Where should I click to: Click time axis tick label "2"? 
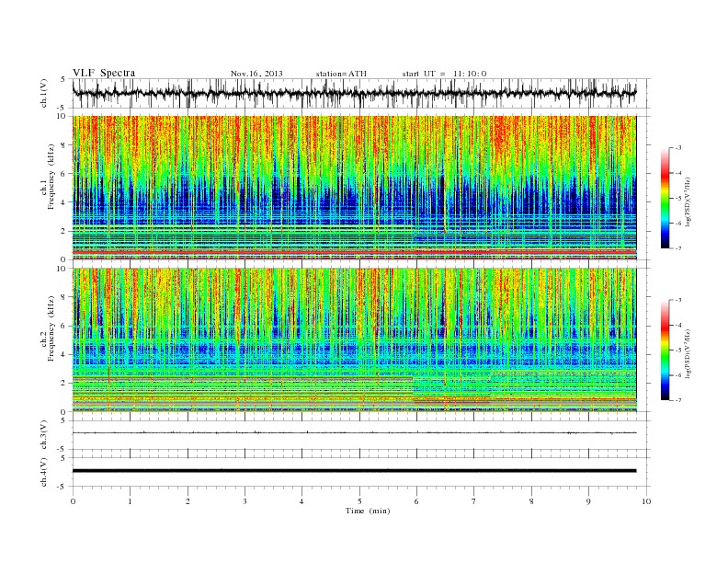point(188,501)
